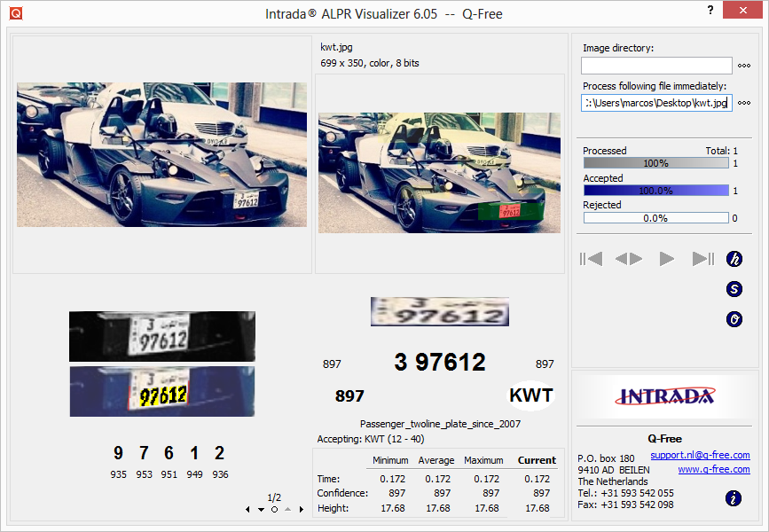This screenshot has width=769, height=532.
Task: Go to next result with right arrow under 1/2
Action: click(302, 510)
